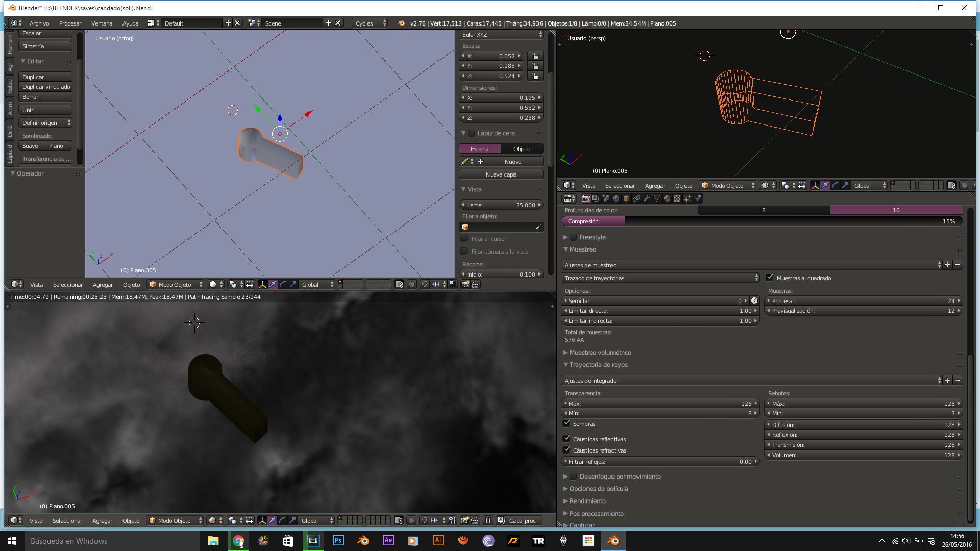This screenshot has width=980, height=551.
Task: Open the Render properties tab (camera icon)
Action: (586, 198)
